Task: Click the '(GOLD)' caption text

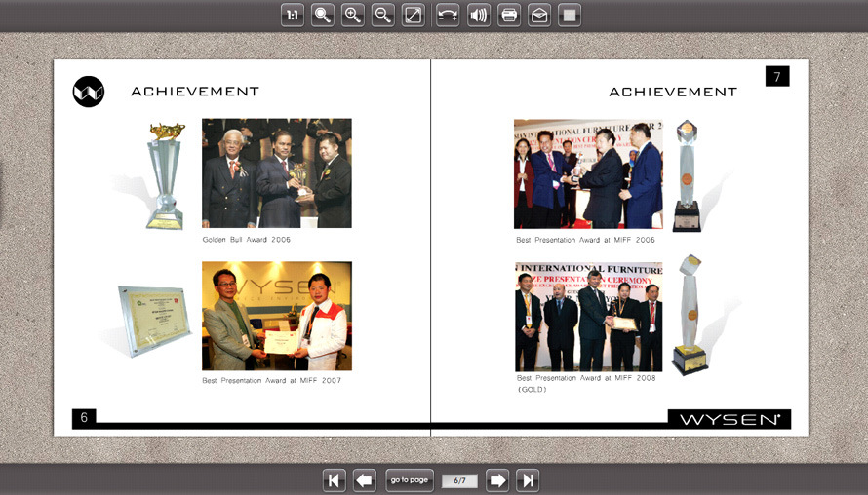Action: (x=532, y=390)
